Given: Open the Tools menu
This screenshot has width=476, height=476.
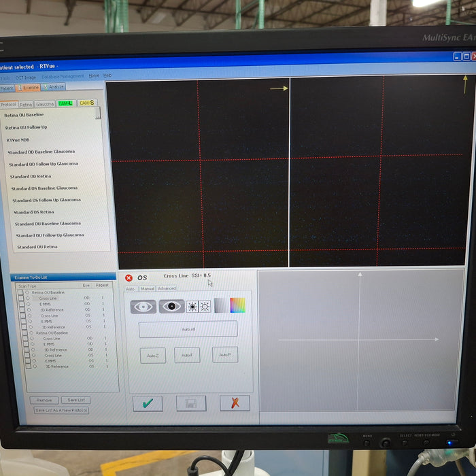Looking at the screenshot, I should (x=5, y=78).
